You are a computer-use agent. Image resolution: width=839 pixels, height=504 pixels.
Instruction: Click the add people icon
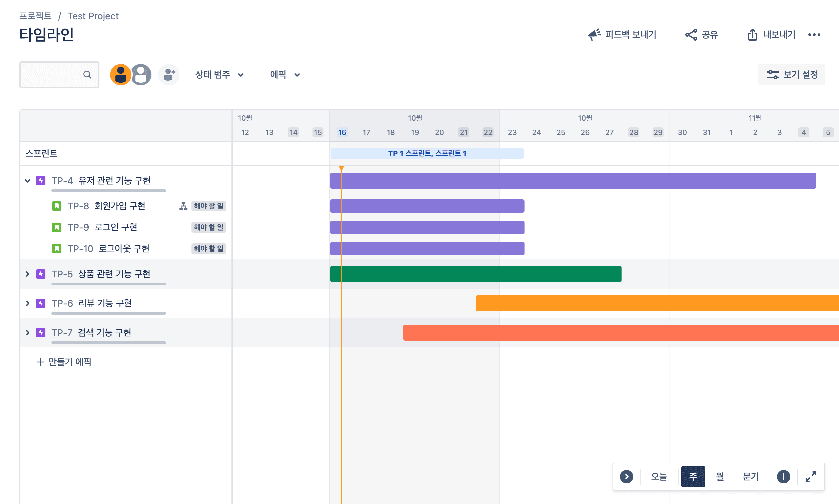coord(169,74)
